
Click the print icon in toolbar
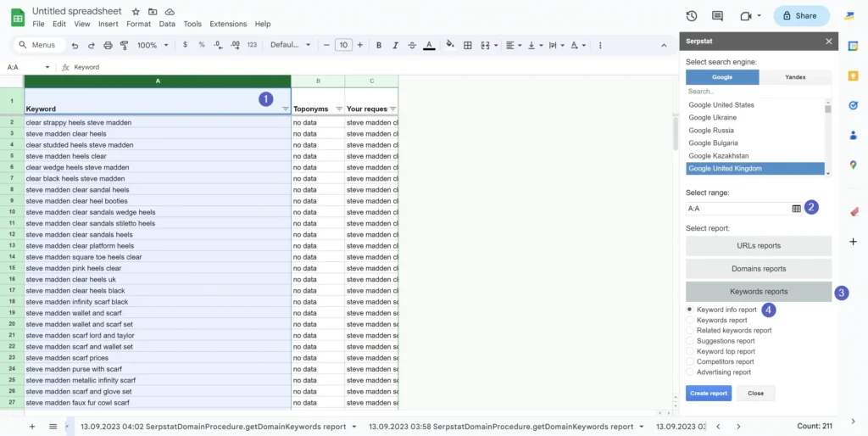pos(106,45)
